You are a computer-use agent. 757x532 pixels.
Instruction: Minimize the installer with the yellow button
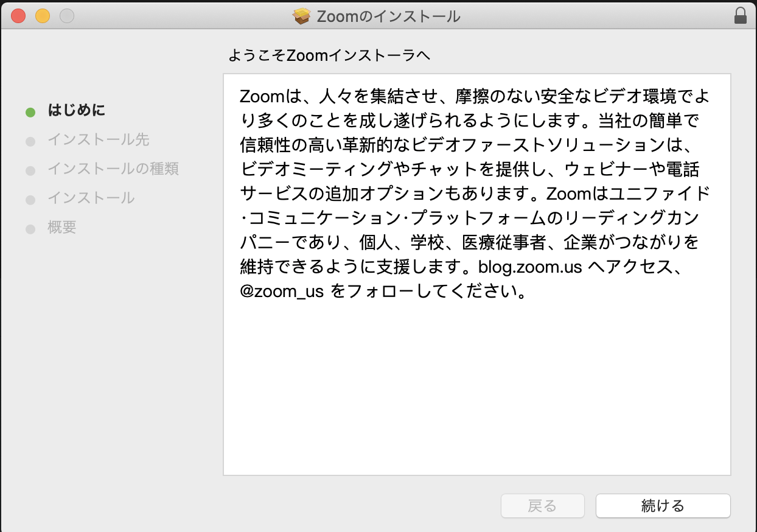tap(43, 16)
